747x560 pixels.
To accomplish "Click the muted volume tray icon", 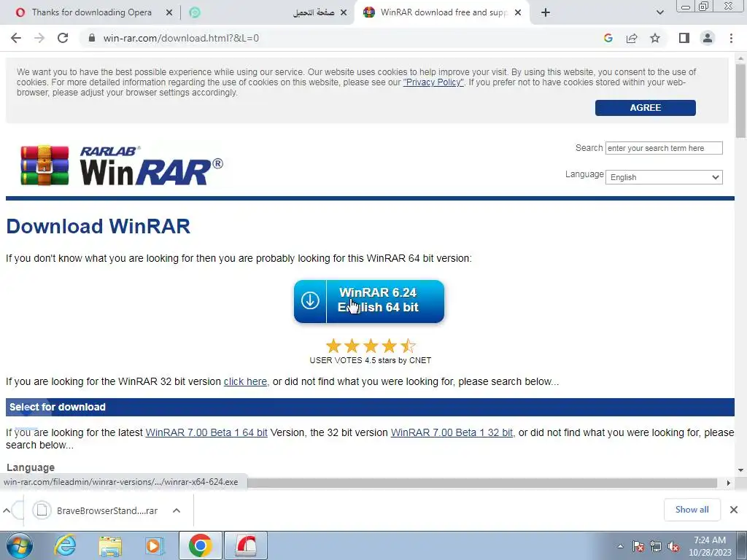I will [673, 546].
